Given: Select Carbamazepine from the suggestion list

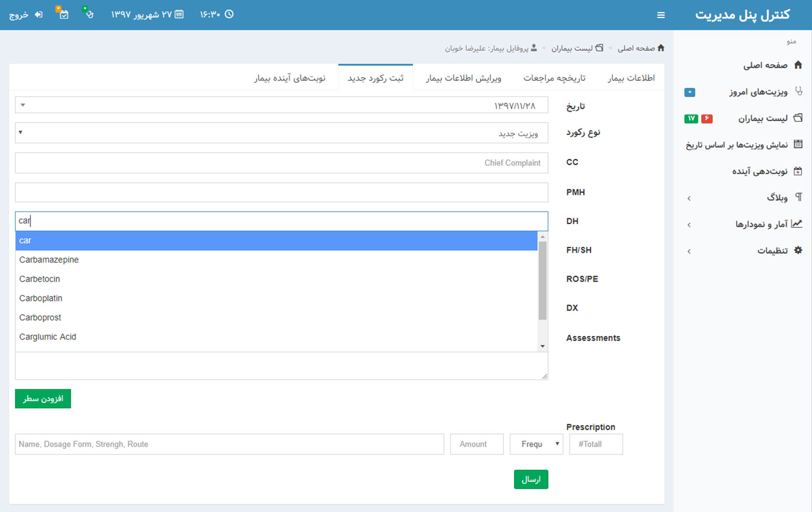Looking at the screenshot, I should tap(49, 260).
